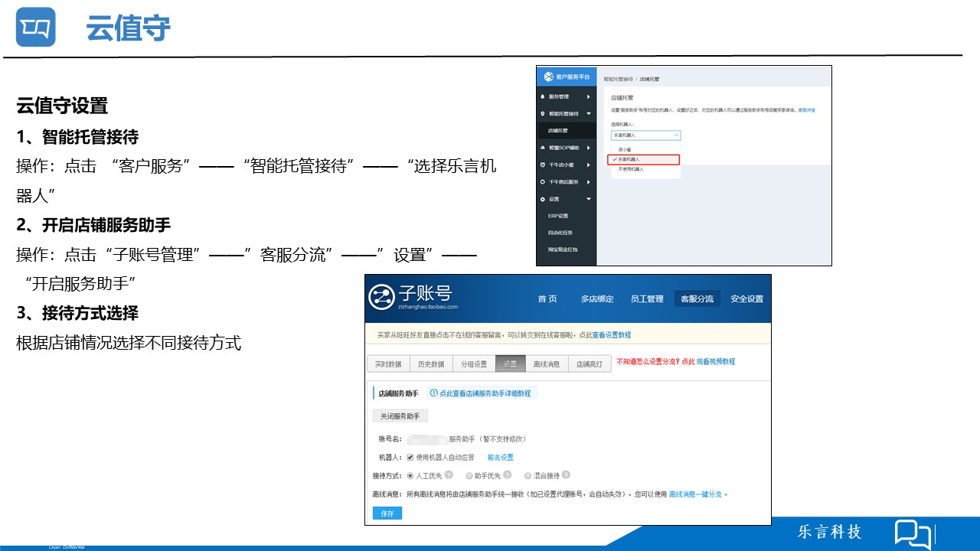
Task: Select the 助手优先 reception option
Action: coord(468,475)
